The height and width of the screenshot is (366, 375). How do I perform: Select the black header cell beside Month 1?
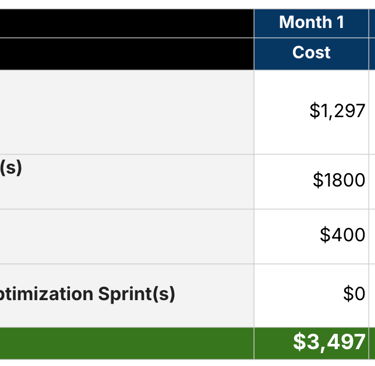coord(127,23)
